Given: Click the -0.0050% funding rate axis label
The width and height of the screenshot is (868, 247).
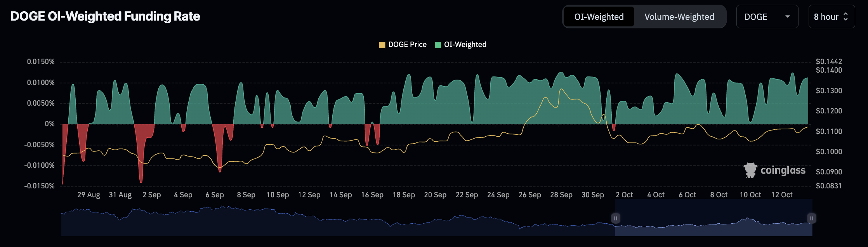Looking at the screenshot, I should tap(39, 145).
